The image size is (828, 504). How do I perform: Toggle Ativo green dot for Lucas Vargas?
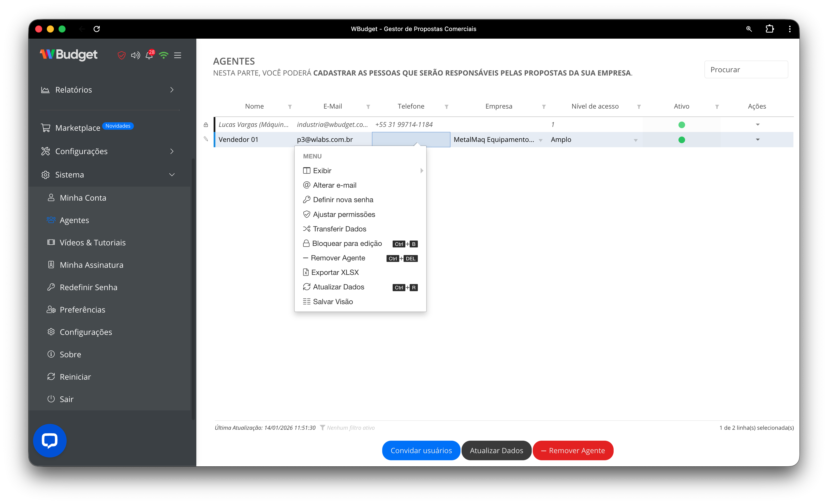point(682,125)
